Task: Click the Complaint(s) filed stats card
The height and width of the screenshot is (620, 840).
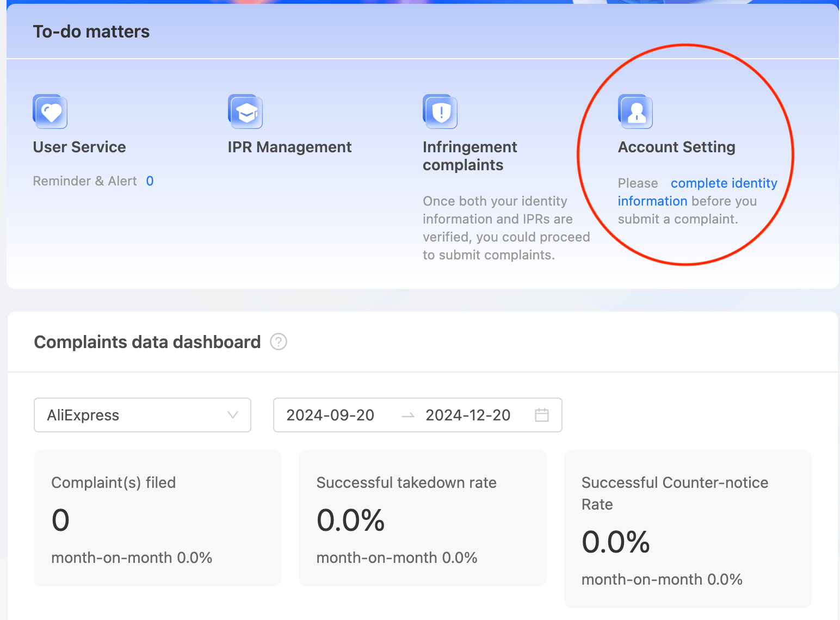Action: [x=157, y=518]
